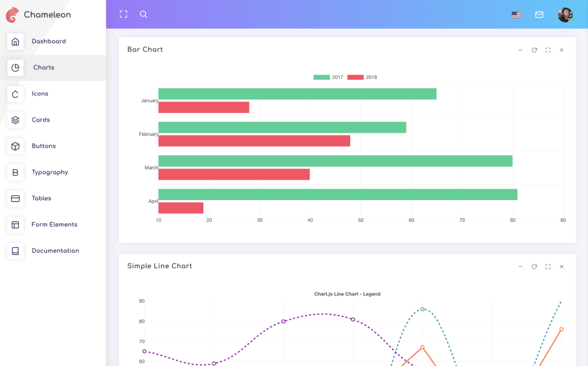This screenshot has width=588, height=366.
Task: Open the search icon in header
Action: (143, 14)
